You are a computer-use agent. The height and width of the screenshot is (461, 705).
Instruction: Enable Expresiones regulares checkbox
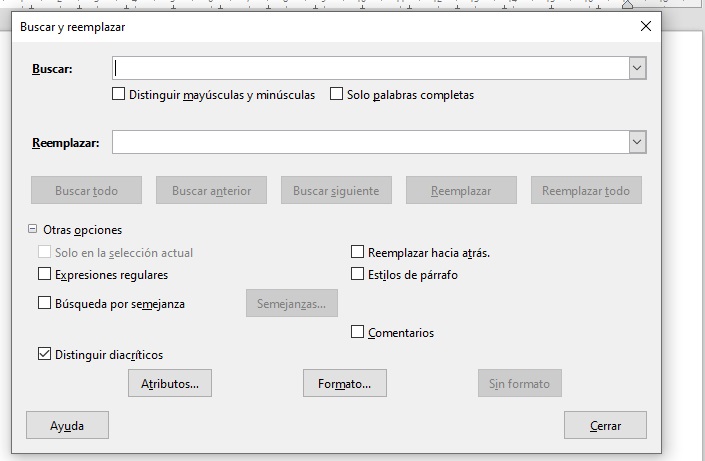pyautogui.click(x=44, y=274)
